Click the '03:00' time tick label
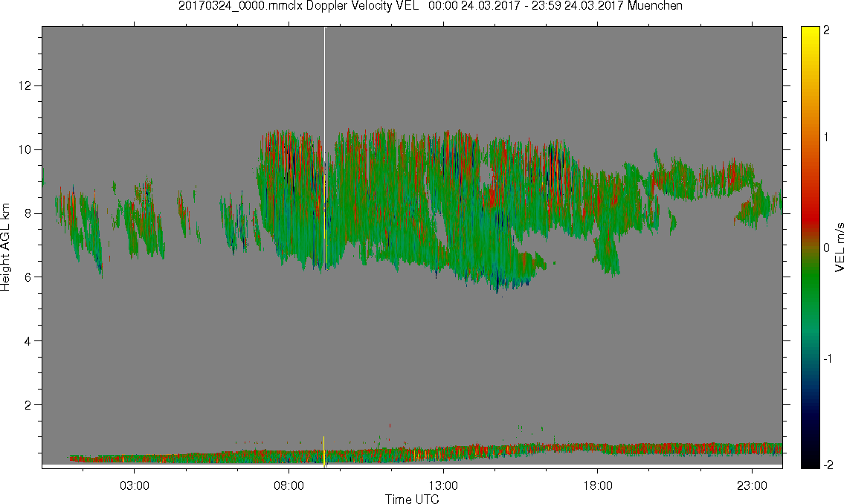 coord(134,485)
